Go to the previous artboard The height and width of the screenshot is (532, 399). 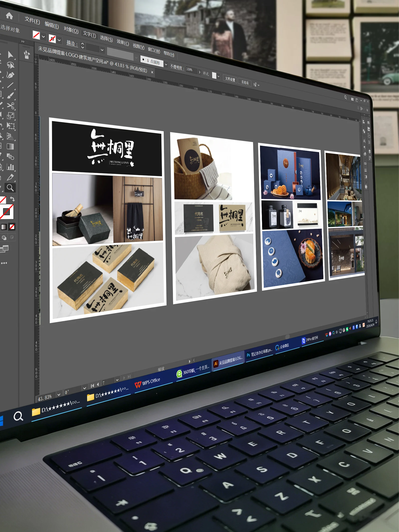pos(98,385)
